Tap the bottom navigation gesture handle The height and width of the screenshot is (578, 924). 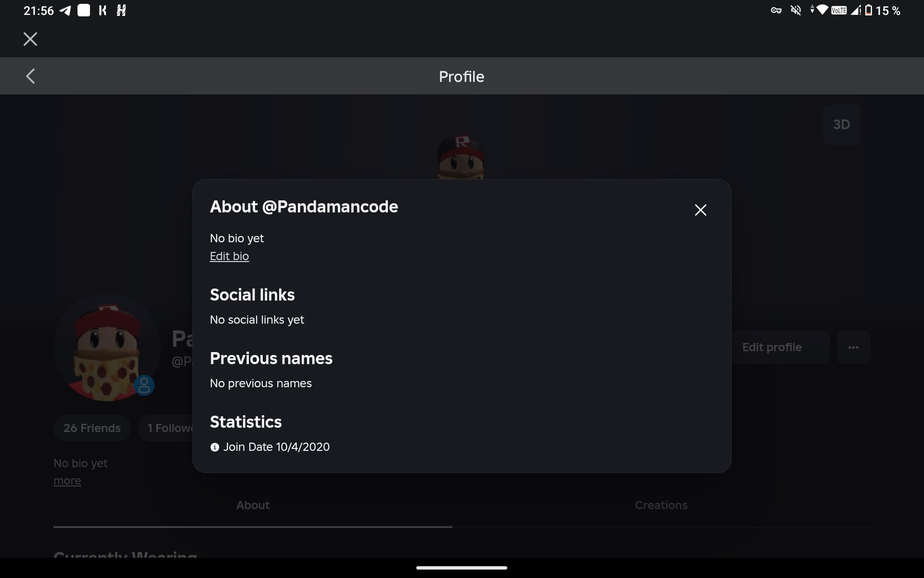462,568
